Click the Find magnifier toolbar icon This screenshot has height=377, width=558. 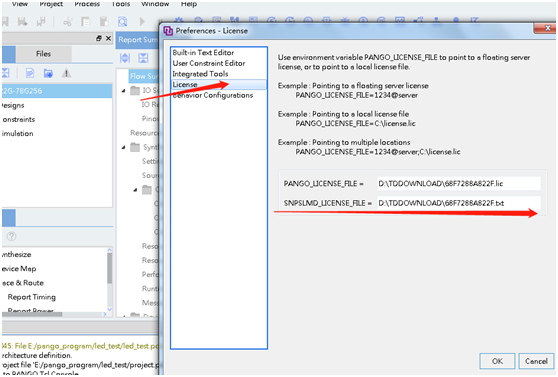click(122, 22)
